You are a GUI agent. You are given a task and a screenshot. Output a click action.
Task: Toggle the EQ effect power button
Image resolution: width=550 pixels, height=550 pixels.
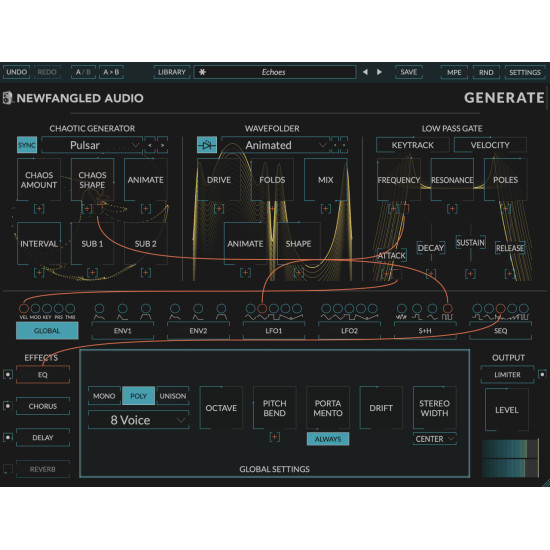(x=8, y=374)
